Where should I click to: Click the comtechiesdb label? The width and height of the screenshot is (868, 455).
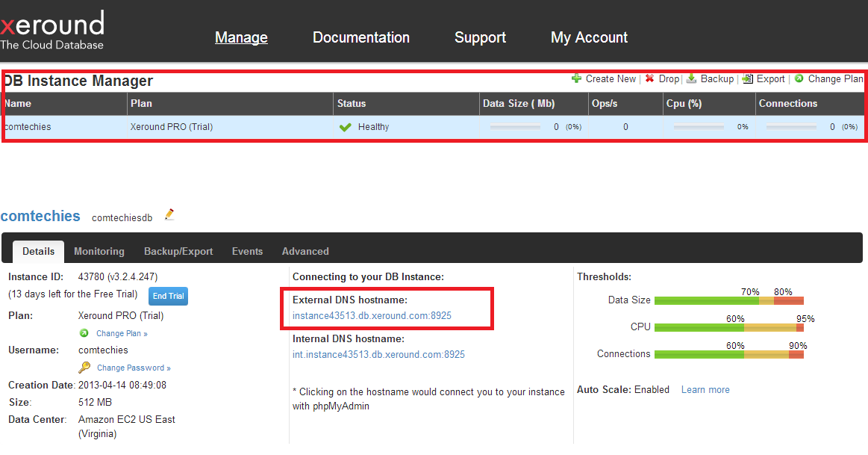point(122,218)
